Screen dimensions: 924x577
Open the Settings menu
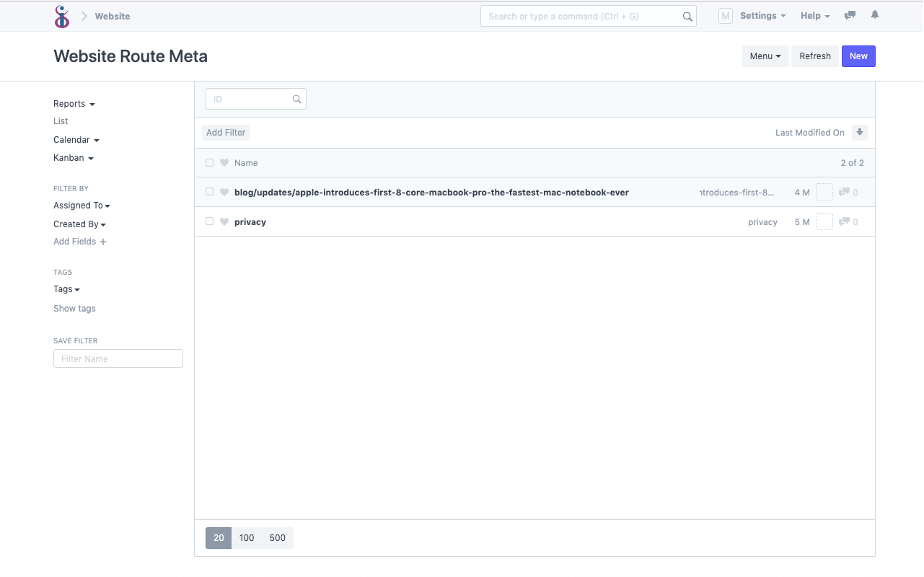click(762, 15)
